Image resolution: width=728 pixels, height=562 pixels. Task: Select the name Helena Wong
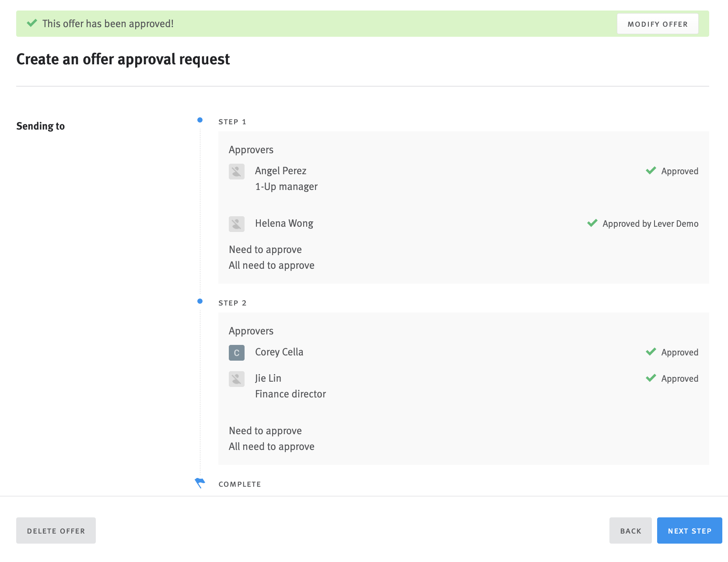point(284,223)
